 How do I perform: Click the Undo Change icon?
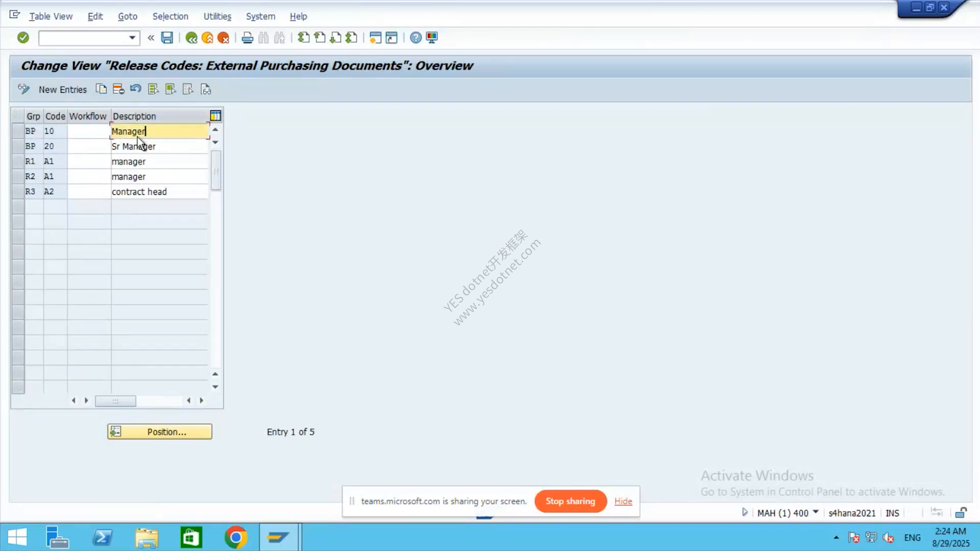tap(135, 89)
